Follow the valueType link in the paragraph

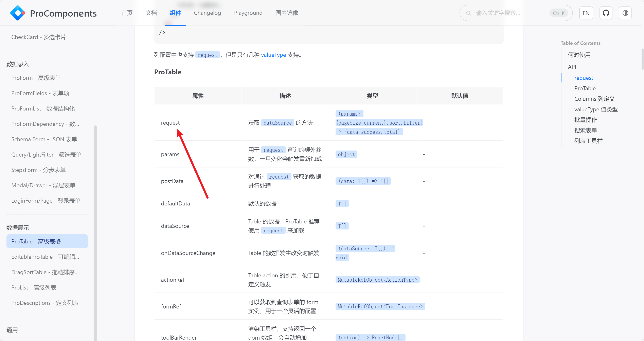coord(273,55)
